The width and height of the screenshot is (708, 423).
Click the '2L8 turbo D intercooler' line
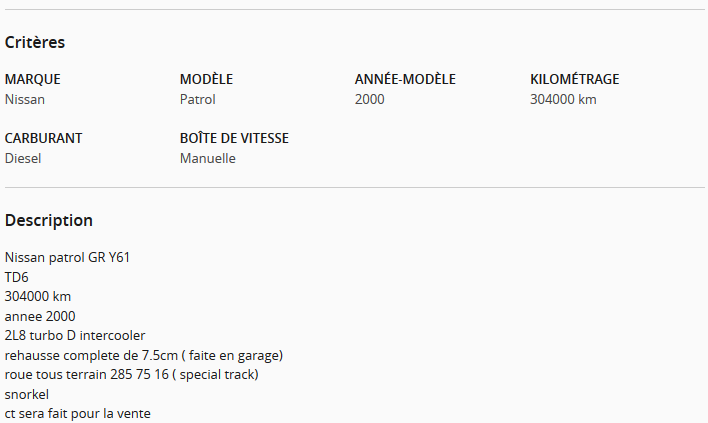[75, 335]
